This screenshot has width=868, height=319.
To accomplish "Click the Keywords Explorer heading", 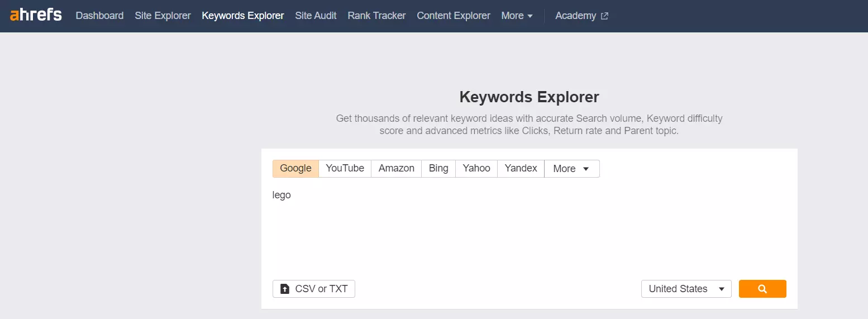I will 529,97.
